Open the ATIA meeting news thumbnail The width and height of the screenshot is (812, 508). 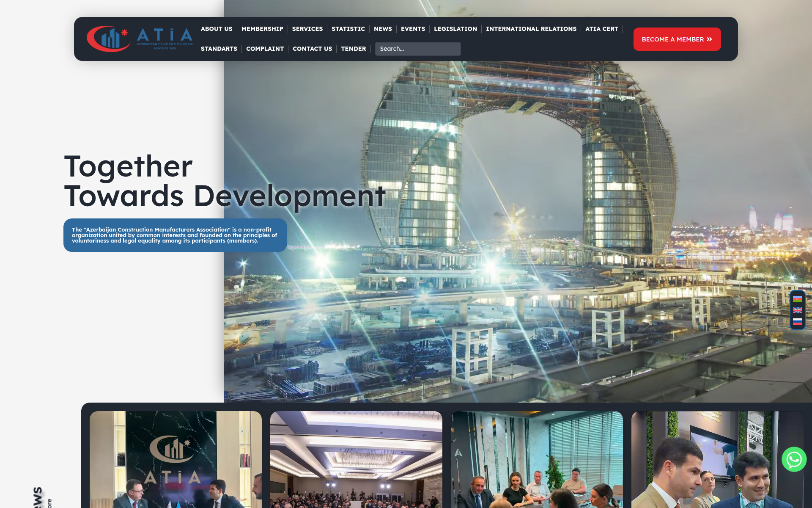[x=176, y=459]
